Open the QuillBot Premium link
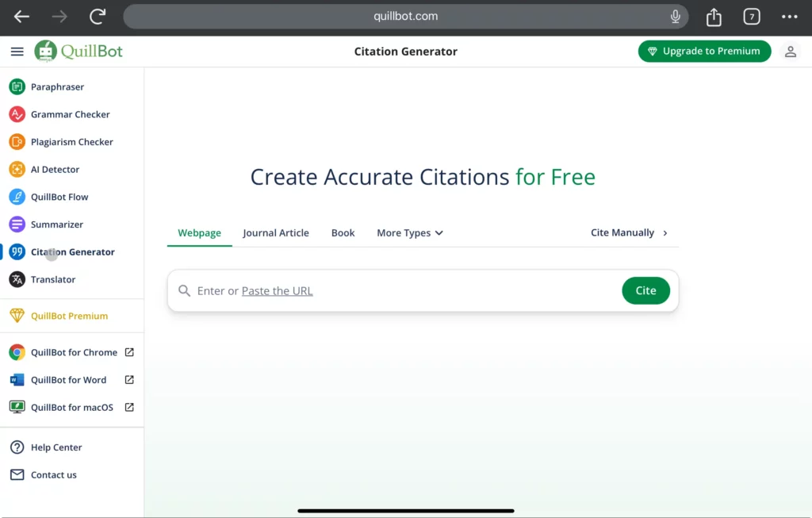The height and width of the screenshot is (518, 812). [x=70, y=316]
